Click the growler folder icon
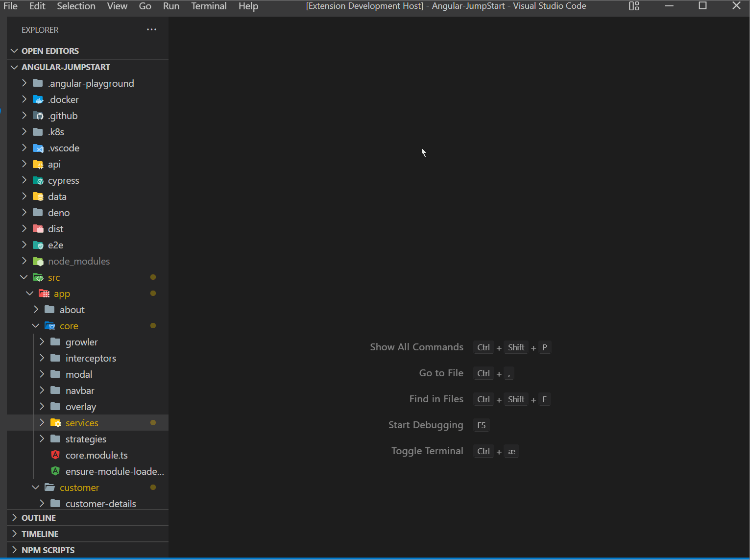This screenshot has width=750, height=560. [55, 342]
